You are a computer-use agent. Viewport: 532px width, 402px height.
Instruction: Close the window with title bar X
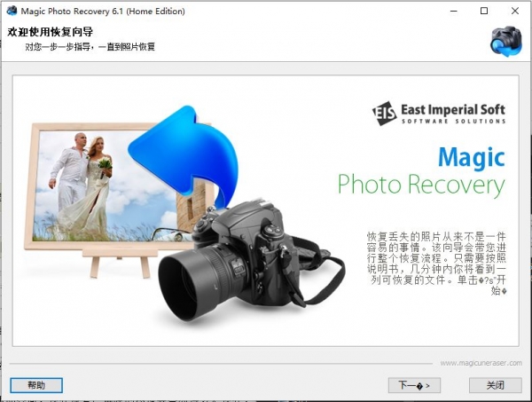point(515,12)
